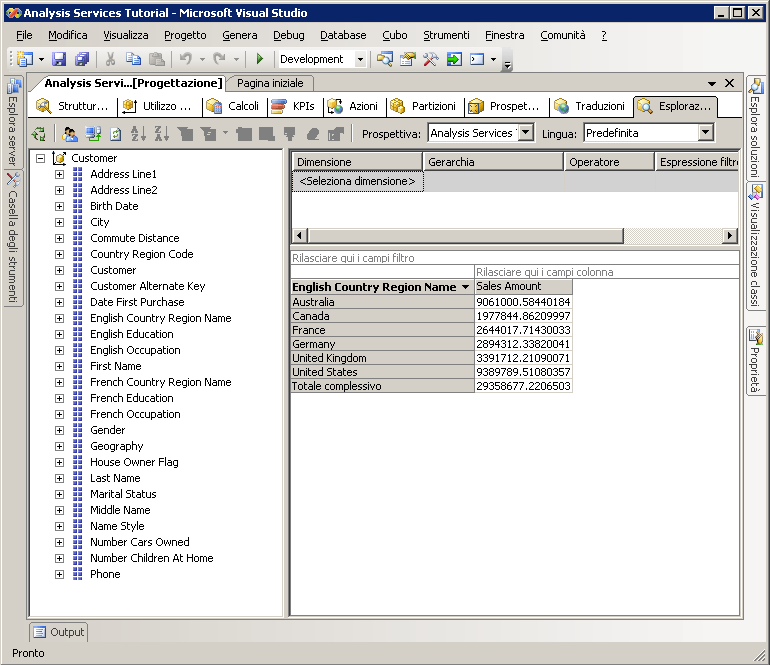Click the Sort Descending Z-A icon
Screen dimensions: 770x665
pos(160,133)
